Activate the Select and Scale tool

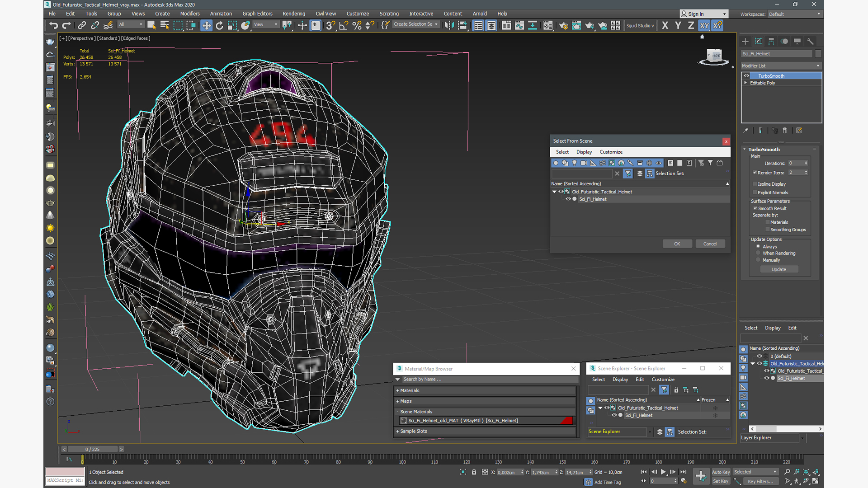232,25
